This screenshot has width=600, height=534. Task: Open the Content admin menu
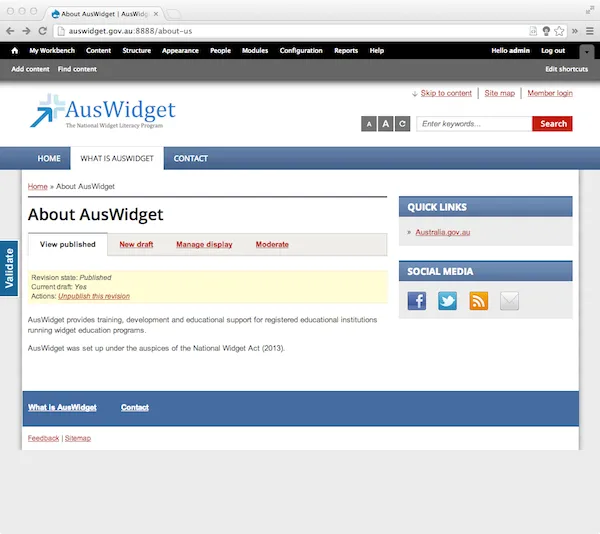pos(98,50)
